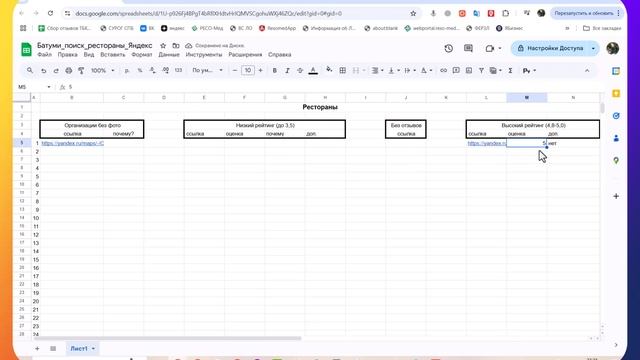Decrease decimal places
Viewport: 640px width, 360px height.
pyautogui.click(x=153, y=71)
